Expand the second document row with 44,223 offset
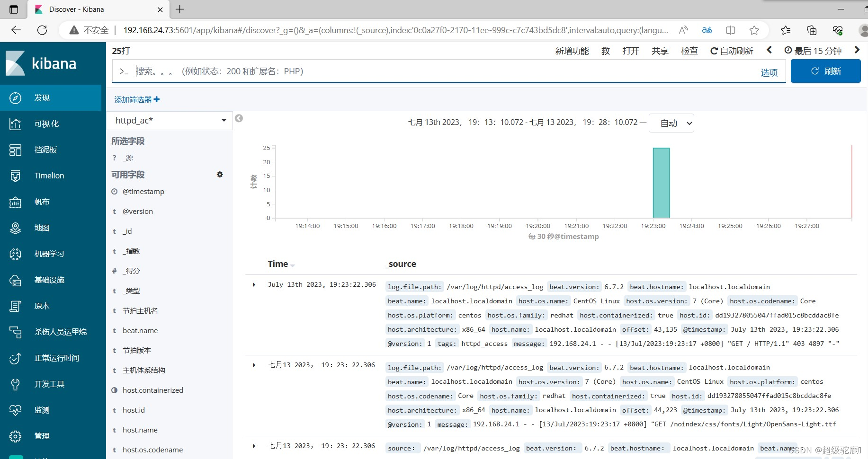The width and height of the screenshot is (868, 459). 254,365
